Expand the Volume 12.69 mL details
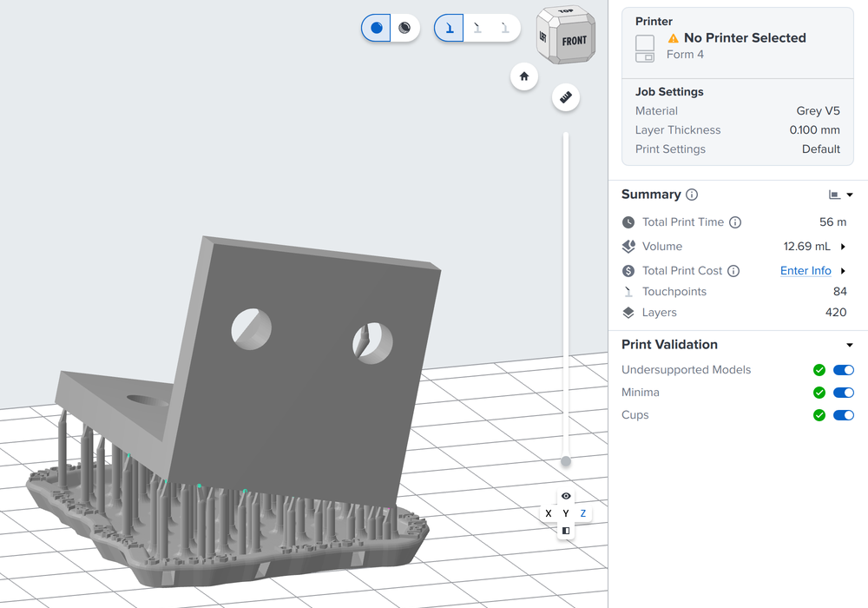Image resolution: width=868 pixels, height=608 pixels. pos(843,247)
